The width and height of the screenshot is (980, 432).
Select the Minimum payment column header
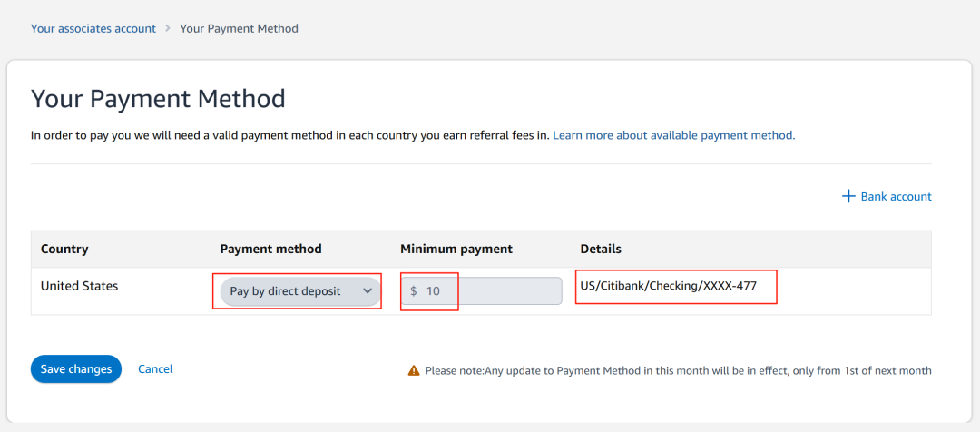pyautogui.click(x=456, y=249)
